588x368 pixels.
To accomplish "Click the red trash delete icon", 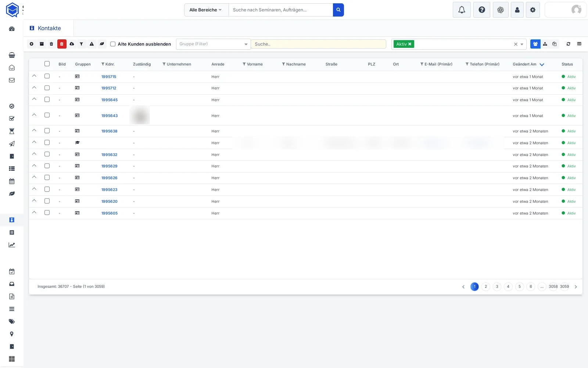I will (x=62, y=44).
